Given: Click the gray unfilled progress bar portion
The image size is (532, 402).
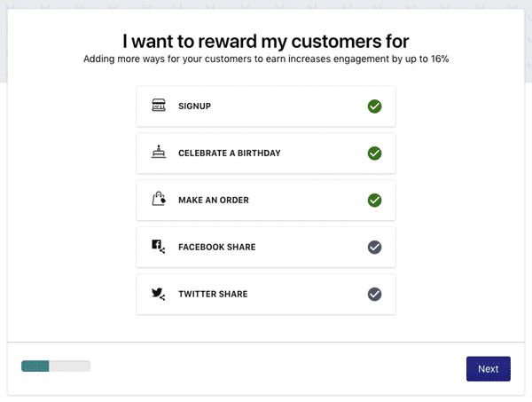Looking at the screenshot, I should tap(70, 366).
